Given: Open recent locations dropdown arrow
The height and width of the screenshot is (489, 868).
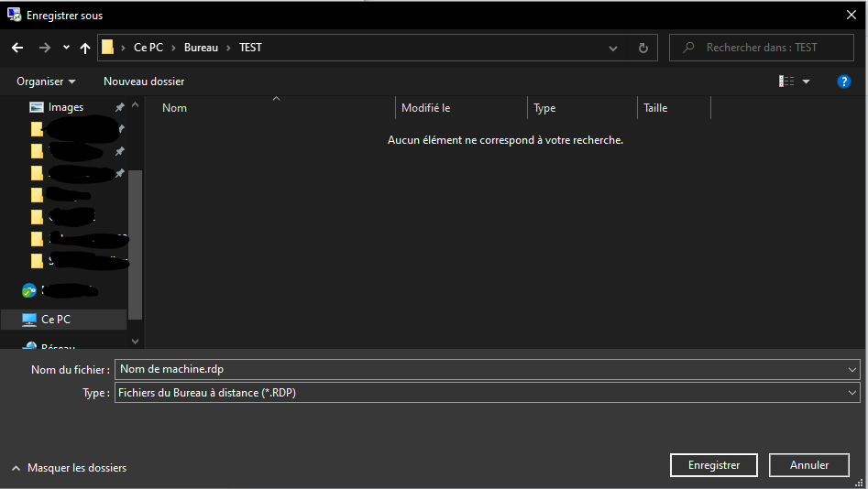Looking at the screenshot, I should point(66,48).
